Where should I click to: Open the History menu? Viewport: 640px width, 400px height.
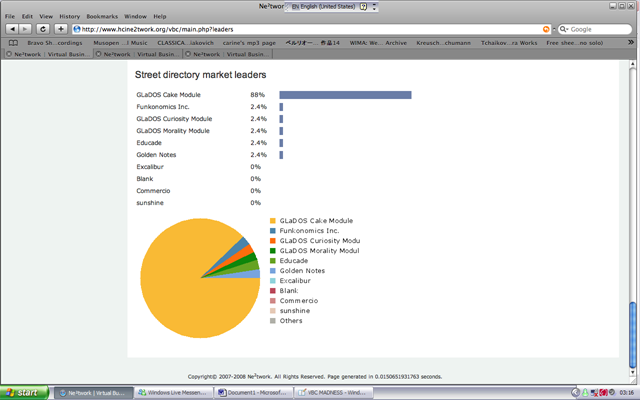[x=70, y=16]
